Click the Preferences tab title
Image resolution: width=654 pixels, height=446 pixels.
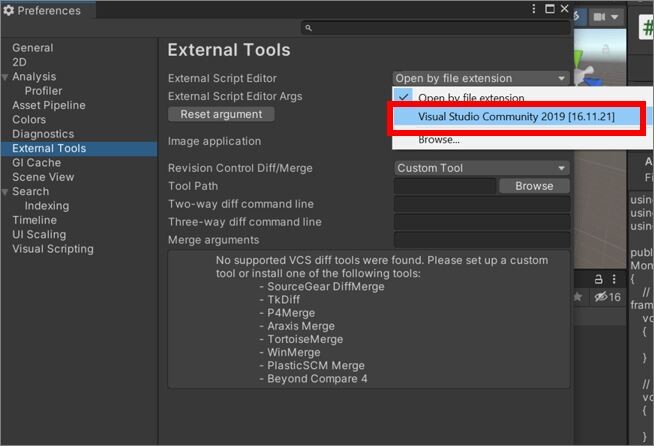(x=49, y=11)
